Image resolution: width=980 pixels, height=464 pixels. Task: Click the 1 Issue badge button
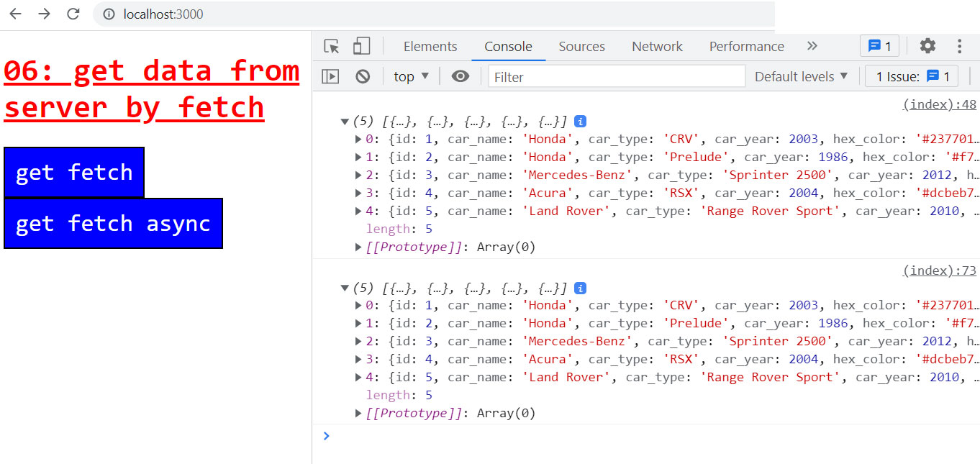click(x=912, y=76)
